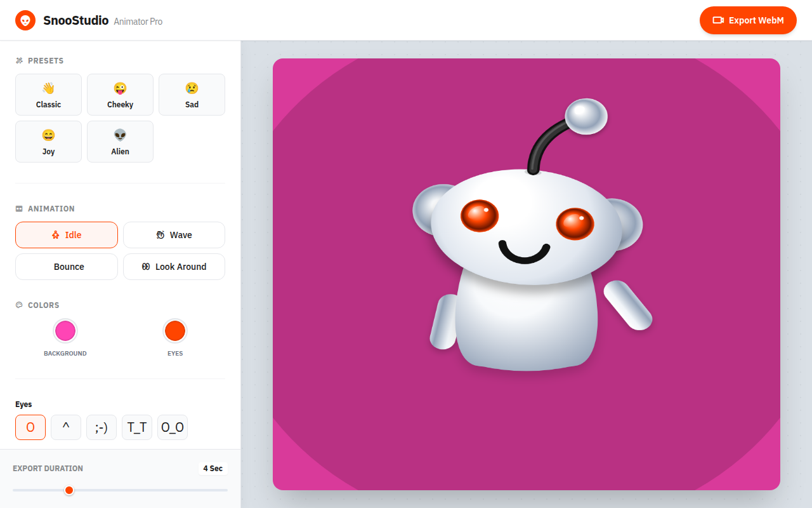Viewport: 812px width, 508px height.
Task: Select the caret ^ eyes style
Action: 66,427
